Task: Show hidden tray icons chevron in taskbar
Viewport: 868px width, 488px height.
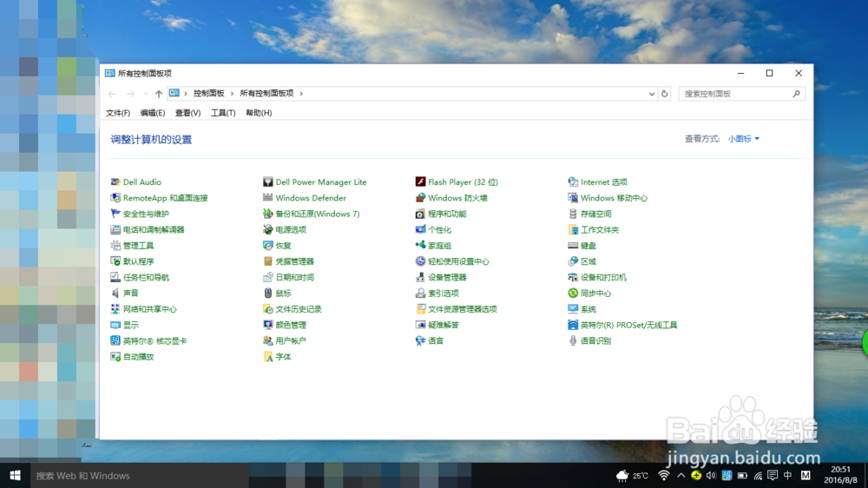Action: 681,475
